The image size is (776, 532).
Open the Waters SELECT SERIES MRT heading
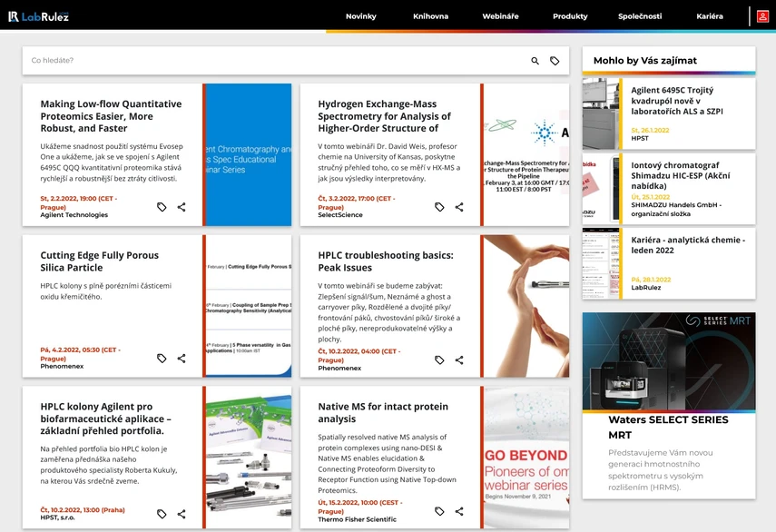(x=668, y=427)
